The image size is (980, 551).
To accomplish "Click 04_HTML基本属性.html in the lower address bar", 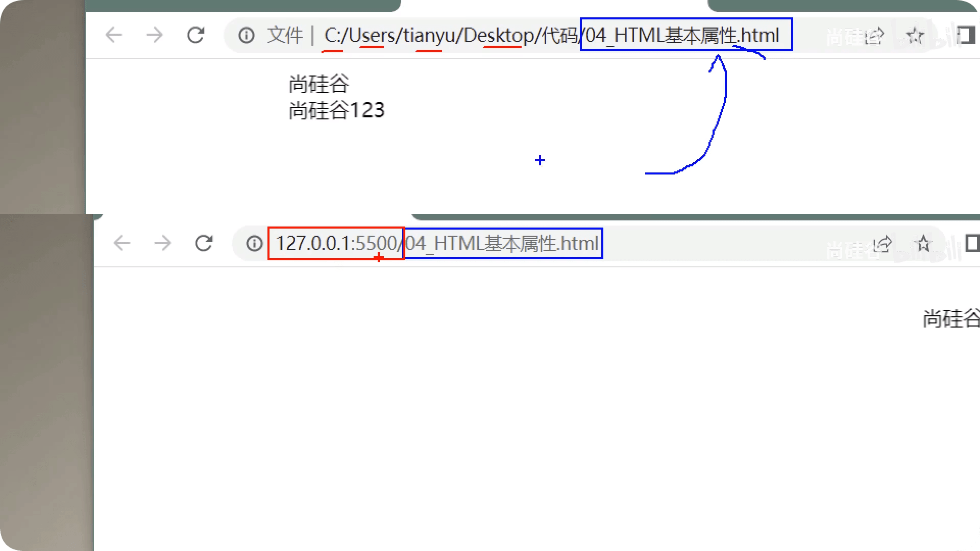I will (503, 243).
